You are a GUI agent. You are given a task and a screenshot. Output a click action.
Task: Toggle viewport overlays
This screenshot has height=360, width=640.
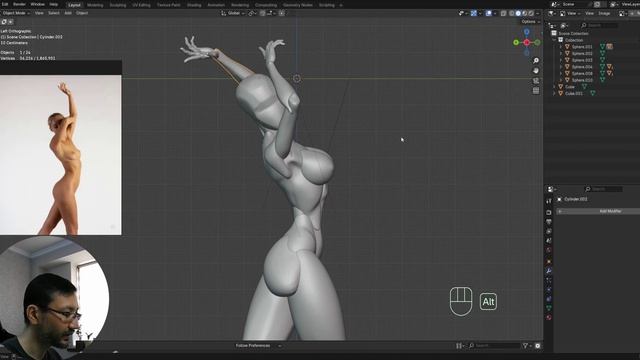pos(489,13)
